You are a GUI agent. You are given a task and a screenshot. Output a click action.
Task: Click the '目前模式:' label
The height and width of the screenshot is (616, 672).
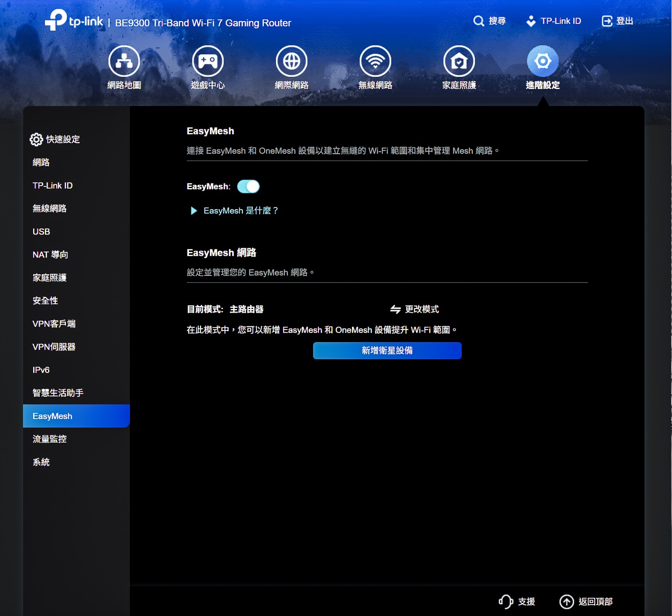205,309
